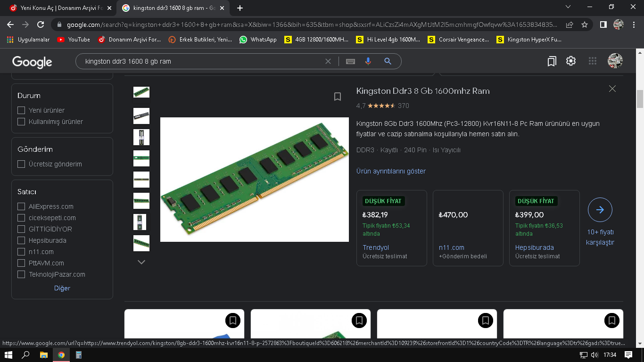This screenshot has height=362, width=644.
Task: Open the Trendyol seller offer link
Action: 376,247
